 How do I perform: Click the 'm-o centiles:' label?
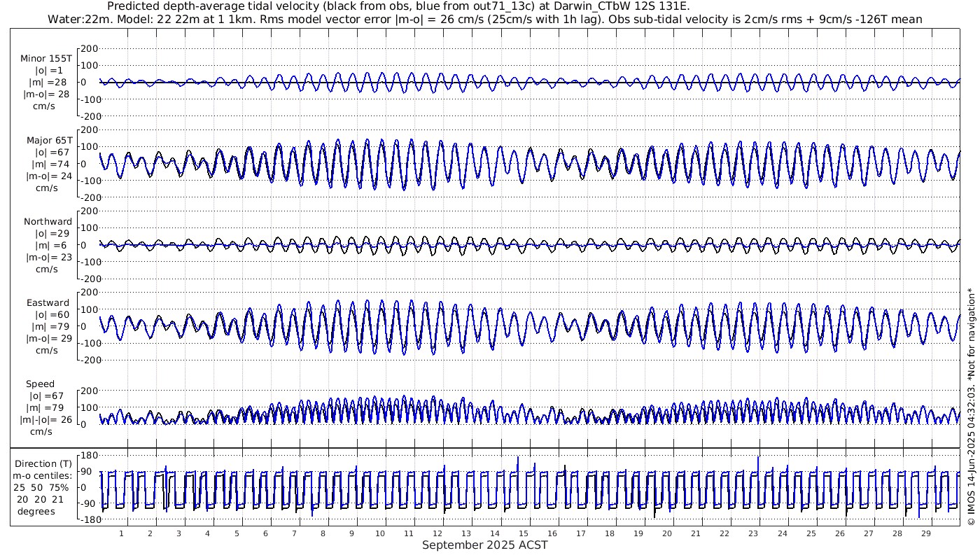coord(42,475)
